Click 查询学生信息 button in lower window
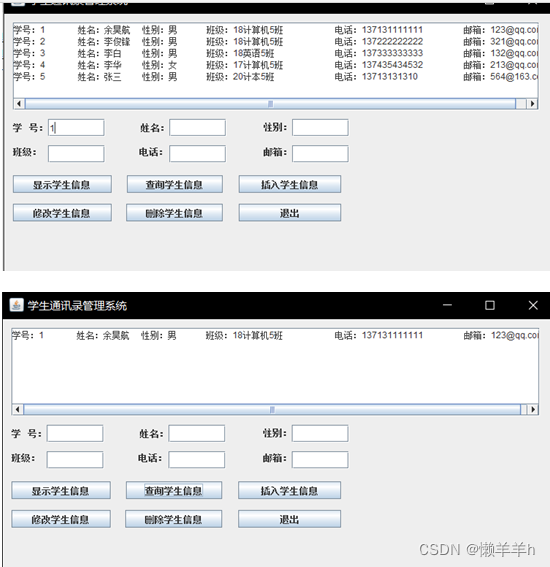Image resolution: width=550 pixels, height=567 pixels. 174,490
